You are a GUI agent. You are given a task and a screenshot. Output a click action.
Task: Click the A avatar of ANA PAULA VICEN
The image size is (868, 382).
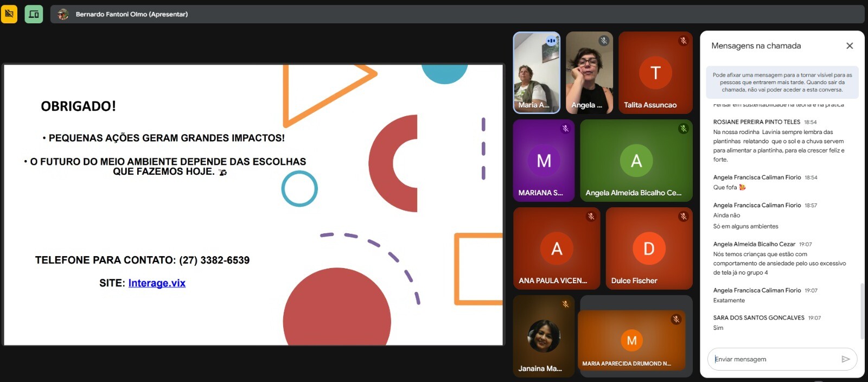coord(557,249)
